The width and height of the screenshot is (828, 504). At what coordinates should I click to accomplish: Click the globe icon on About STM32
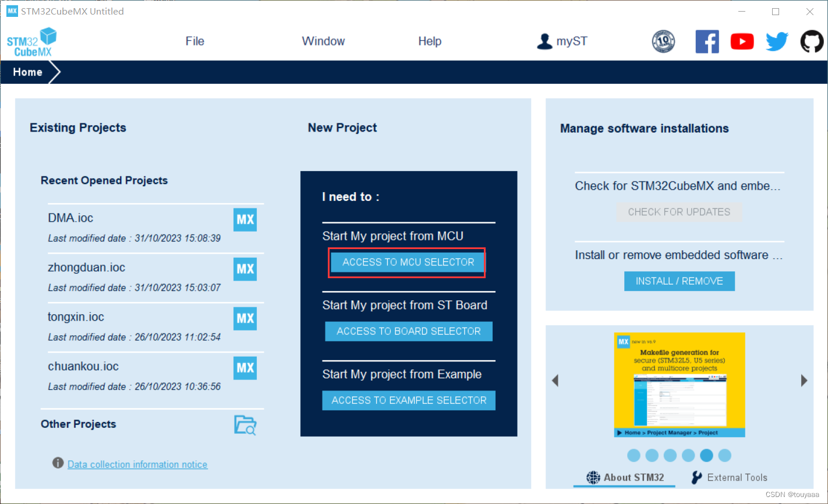coord(593,478)
